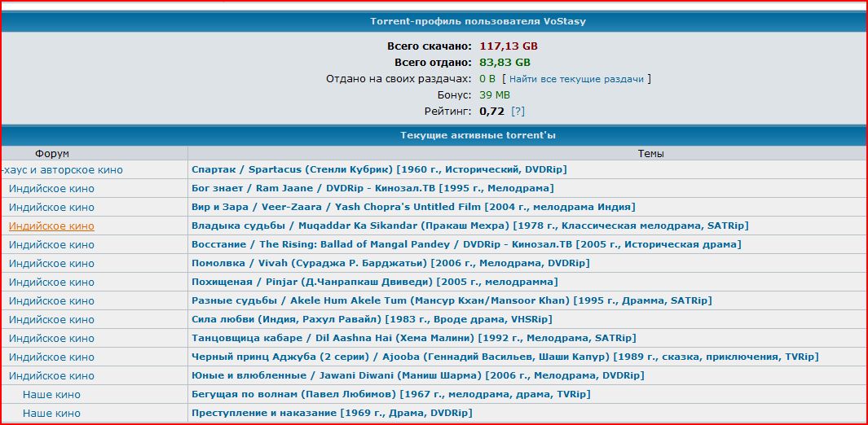This screenshot has width=868, height=425.
Task: Open the Танцовщица кабаре / Dil Aashna Hai topic
Action: click(414, 338)
